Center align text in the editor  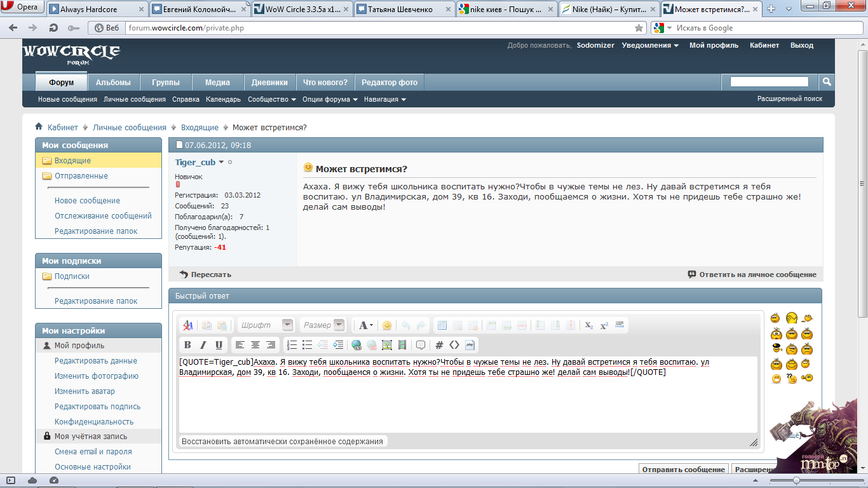255,345
